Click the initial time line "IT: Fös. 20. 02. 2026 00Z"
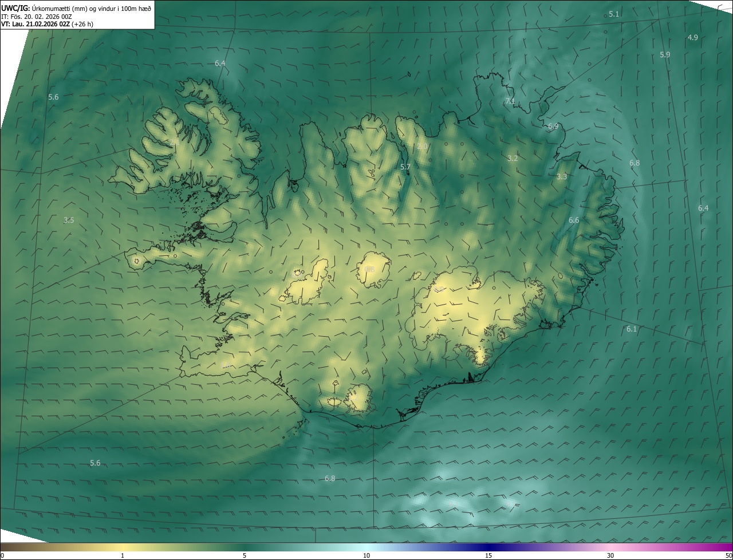Screen dimensions: 733x560 pyautogui.click(x=38, y=16)
